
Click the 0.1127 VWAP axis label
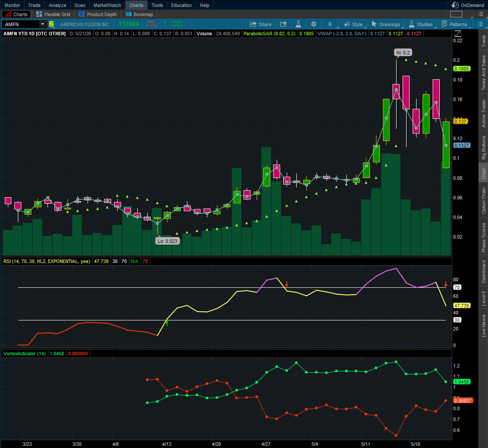click(461, 145)
